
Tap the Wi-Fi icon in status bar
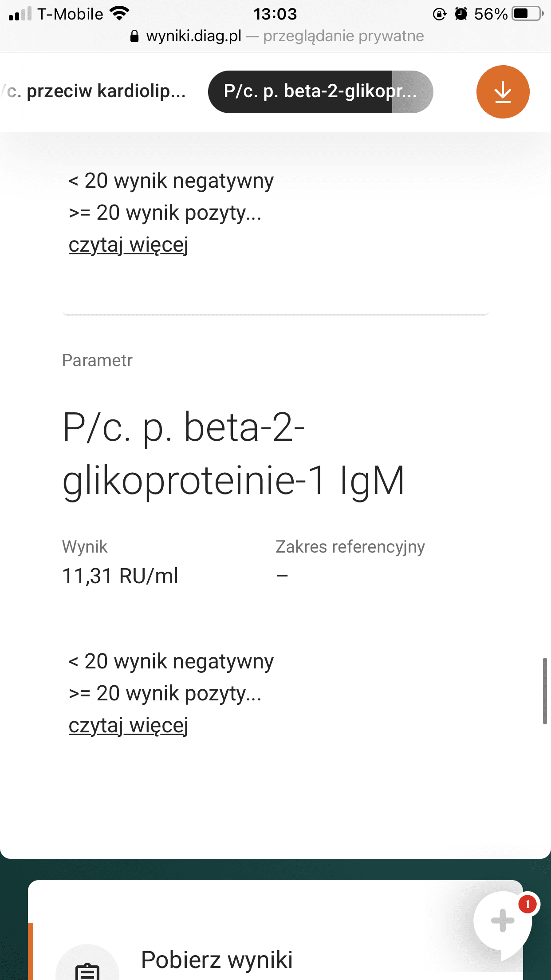[119, 13]
